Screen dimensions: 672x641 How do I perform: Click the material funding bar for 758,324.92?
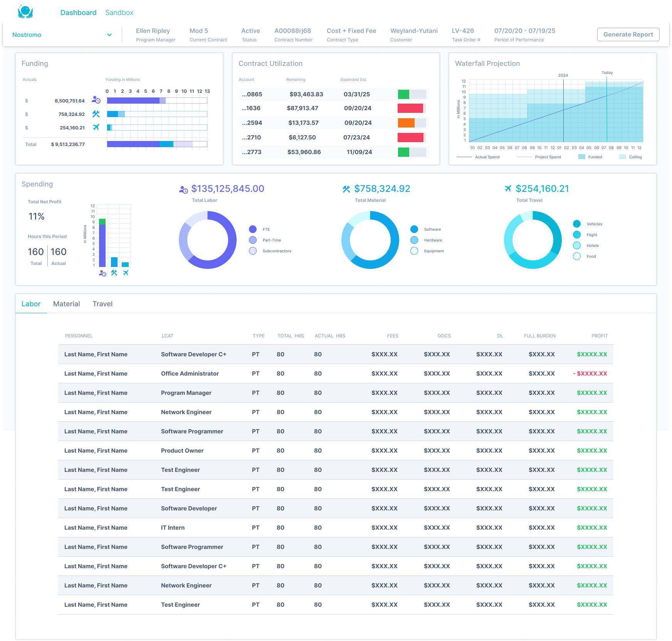[157, 114]
